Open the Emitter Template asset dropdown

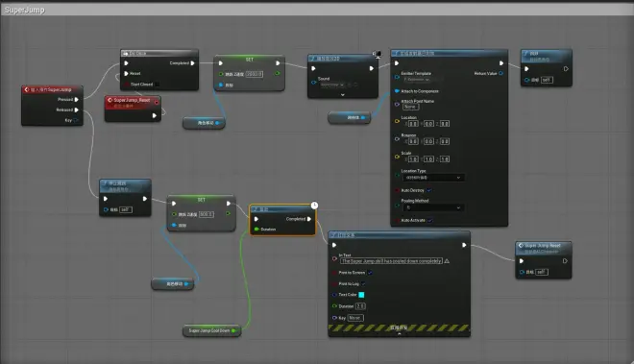[x=417, y=80]
